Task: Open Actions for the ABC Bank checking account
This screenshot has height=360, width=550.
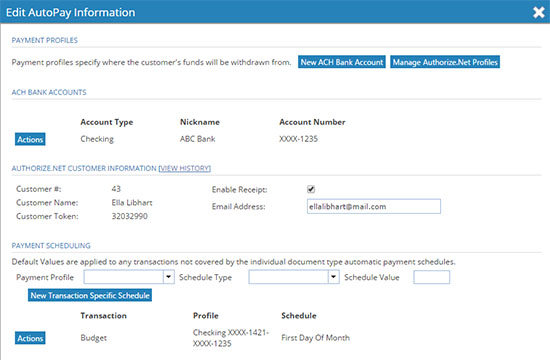Action: pyautogui.click(x=30, y=139)
